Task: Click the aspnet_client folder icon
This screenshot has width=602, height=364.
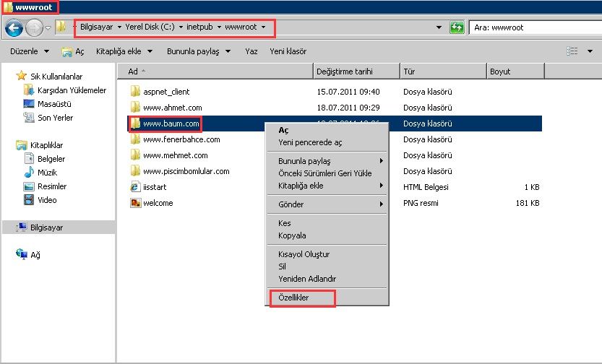Action: pos(135,91)
